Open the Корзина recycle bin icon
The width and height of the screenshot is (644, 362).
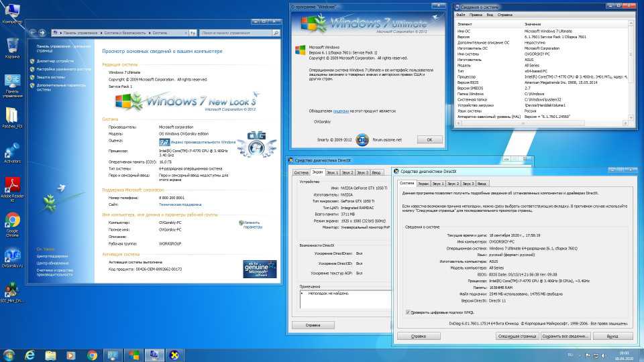[x=12, y=48]
